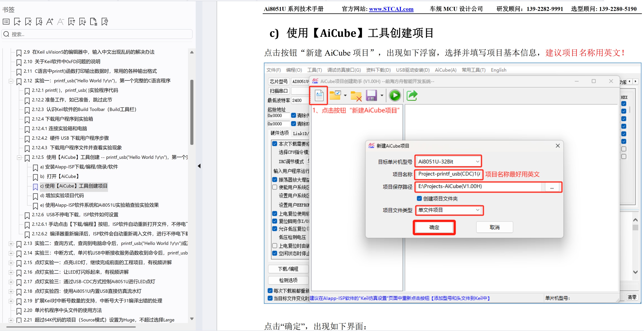Toggle the 复位脚用作I/O checkbox
Image resolution: width=644 pixels, height=331 pixels.
click(274, 221)
